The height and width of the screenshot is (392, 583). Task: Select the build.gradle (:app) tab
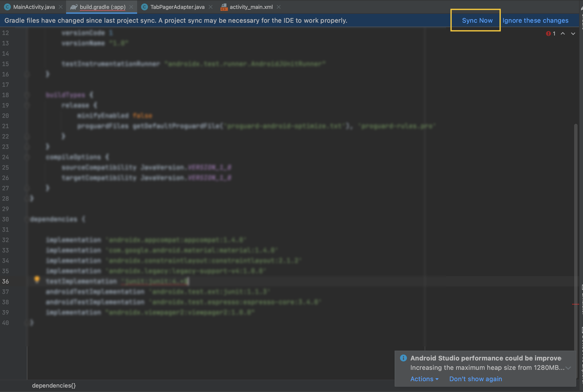102,7
